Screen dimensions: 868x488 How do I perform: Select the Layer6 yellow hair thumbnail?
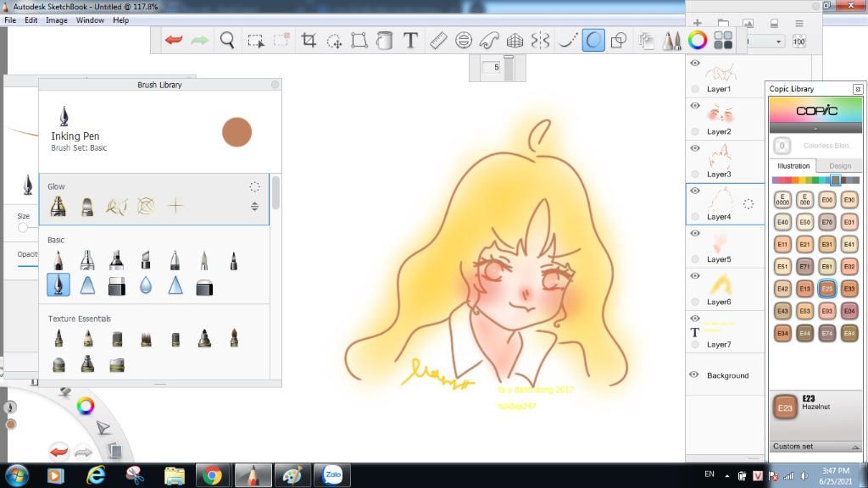(721, 285)
